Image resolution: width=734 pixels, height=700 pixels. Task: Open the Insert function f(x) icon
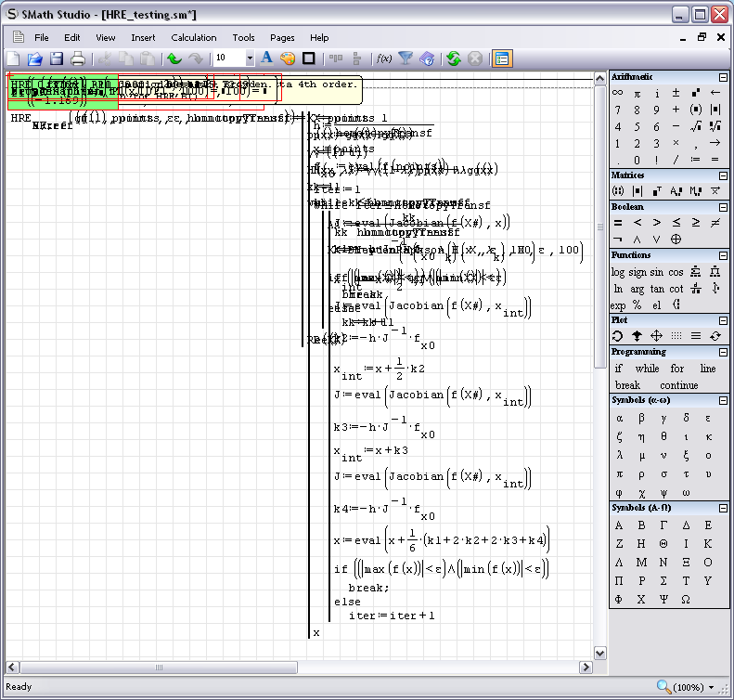(382, 58)
